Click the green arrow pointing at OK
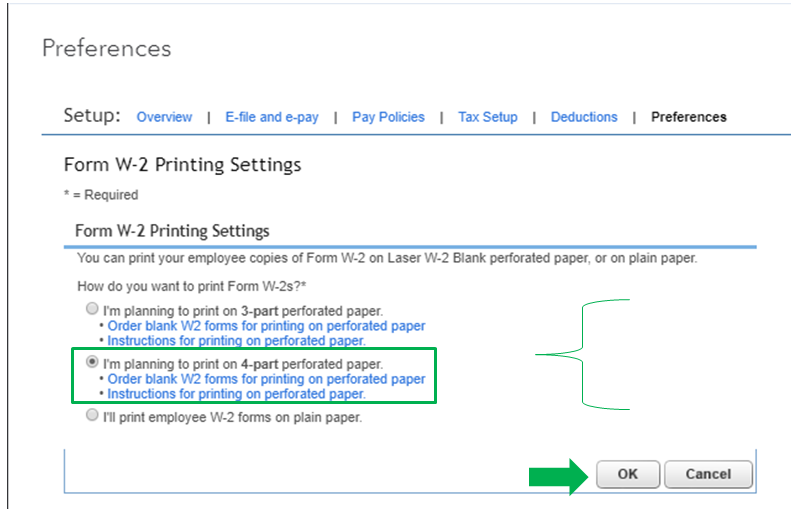Viewport: 791px width, 509px height. coord(558,474)
